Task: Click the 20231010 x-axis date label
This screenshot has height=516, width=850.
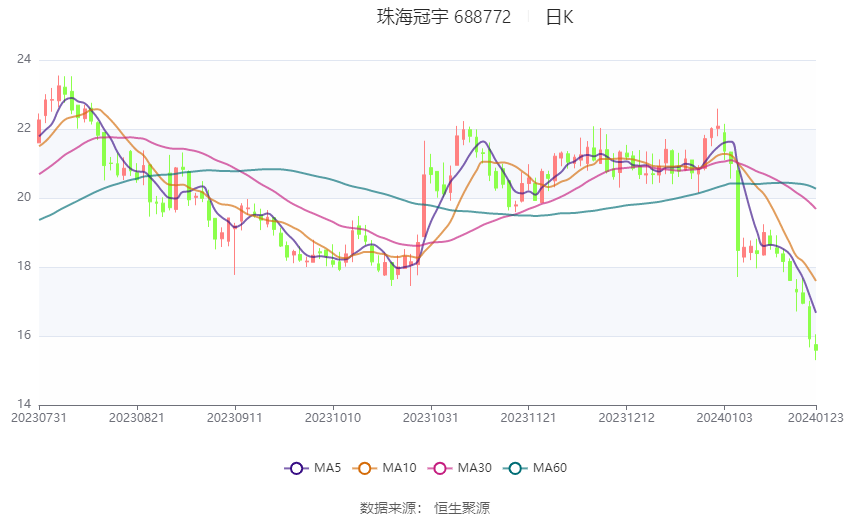Action: click(x=333, y=418)
